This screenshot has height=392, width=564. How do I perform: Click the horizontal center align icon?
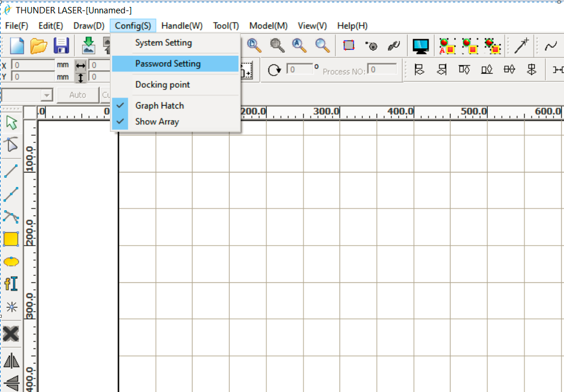[x=509, y=69]
